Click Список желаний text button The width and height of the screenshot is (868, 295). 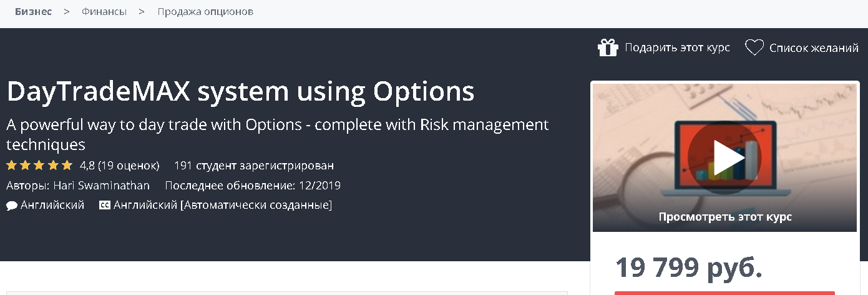814,47
